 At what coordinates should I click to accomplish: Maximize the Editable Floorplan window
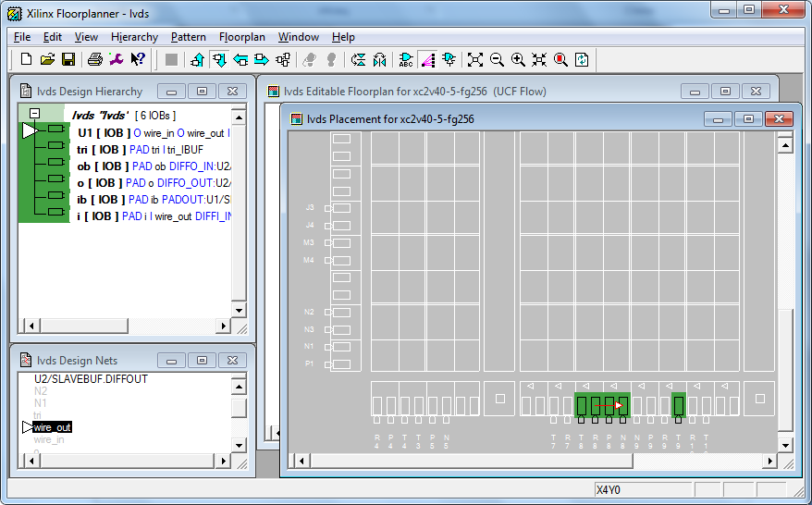tap(725, 92)
